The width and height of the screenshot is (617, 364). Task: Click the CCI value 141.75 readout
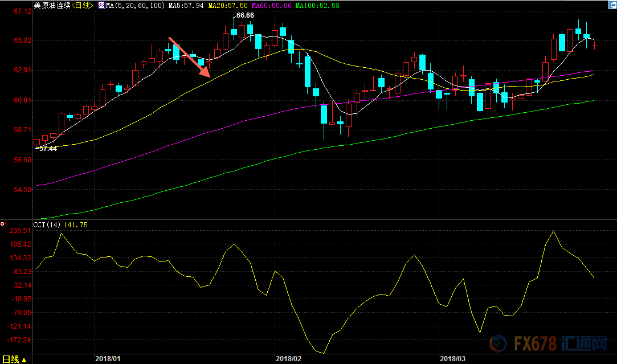pos(76,225)
